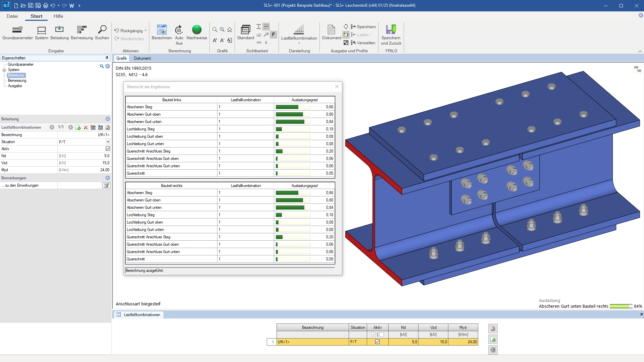Reset view with the home icon
This screenshot has width=644, height=362.
tap(230, 30)
